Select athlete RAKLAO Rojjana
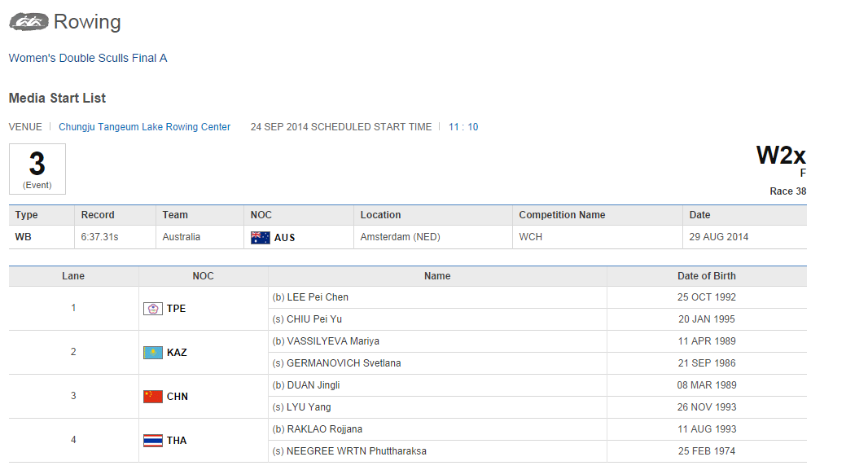Viewport: 868px width, 470px height. 324,429
